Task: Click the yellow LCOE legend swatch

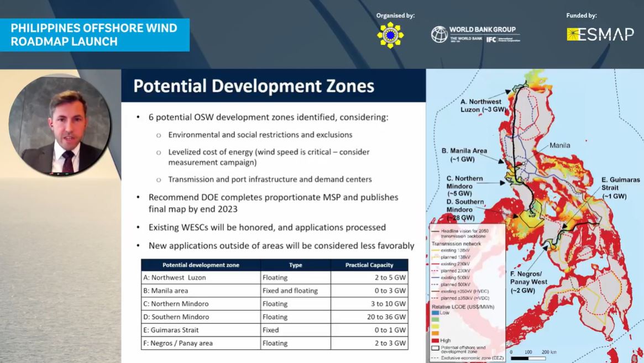Action: click(x=436, y=327)
